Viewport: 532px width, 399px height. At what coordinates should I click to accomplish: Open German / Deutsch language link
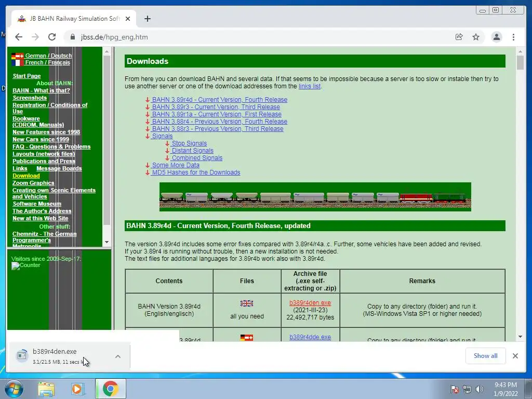48,56
